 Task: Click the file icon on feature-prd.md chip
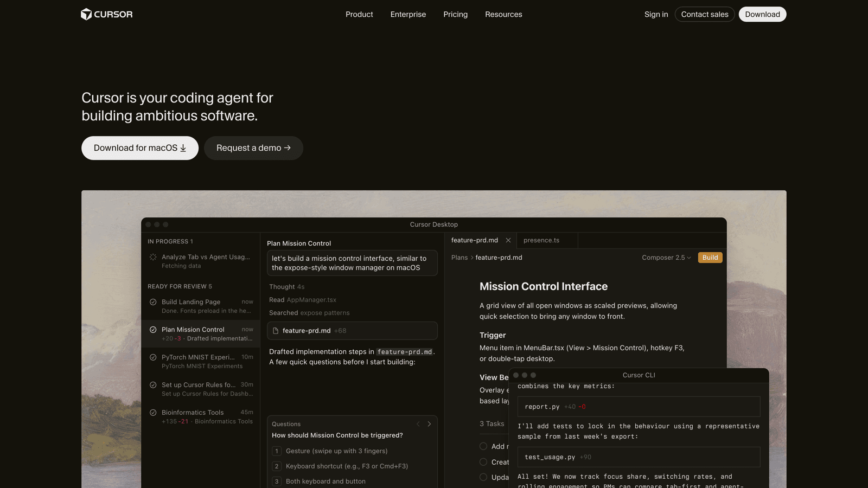276,331
